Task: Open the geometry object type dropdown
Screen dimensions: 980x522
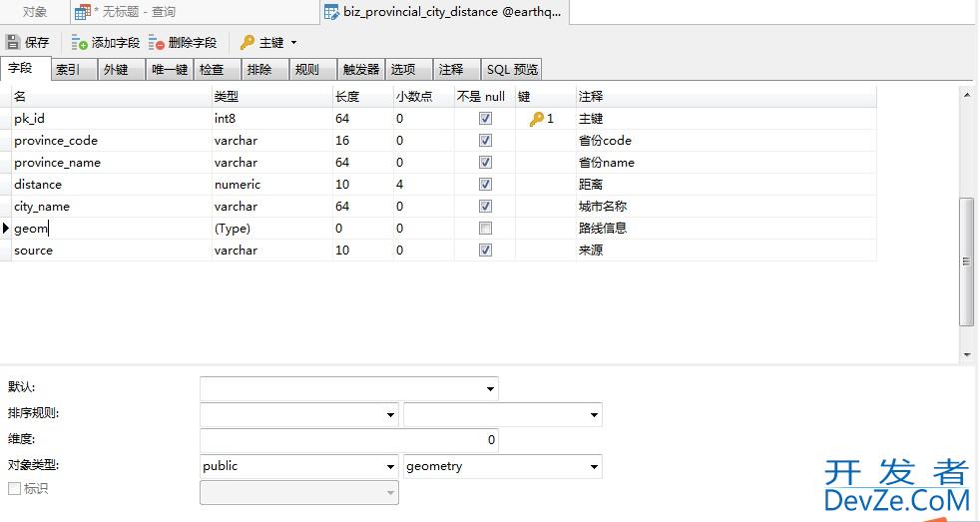Action: [594, 466]
